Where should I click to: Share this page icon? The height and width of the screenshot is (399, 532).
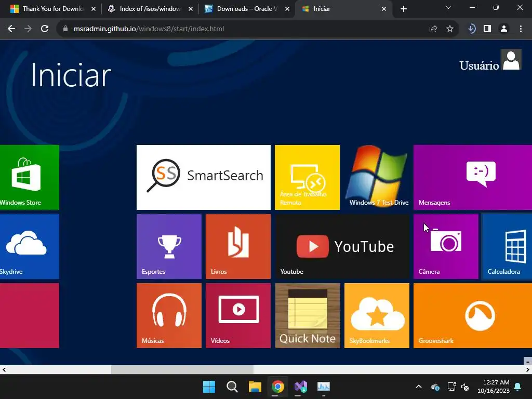pos(433,29)
